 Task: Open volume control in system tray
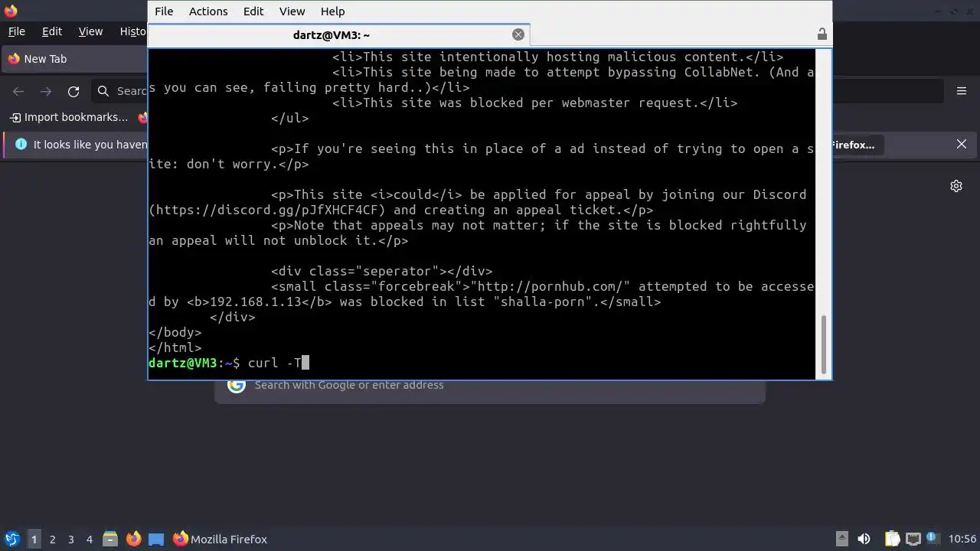tap(864, 539)
